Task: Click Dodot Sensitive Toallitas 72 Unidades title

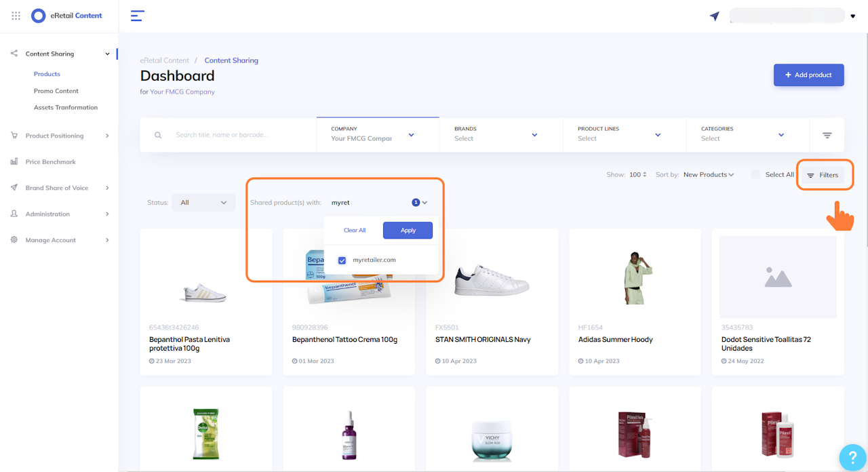Action: [x=766, y=344]
